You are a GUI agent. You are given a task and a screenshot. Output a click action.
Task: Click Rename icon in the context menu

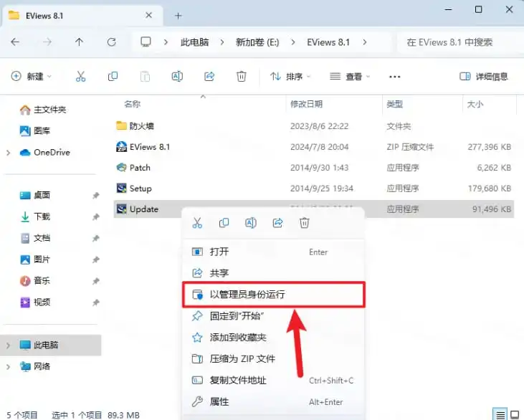(251, 223)
